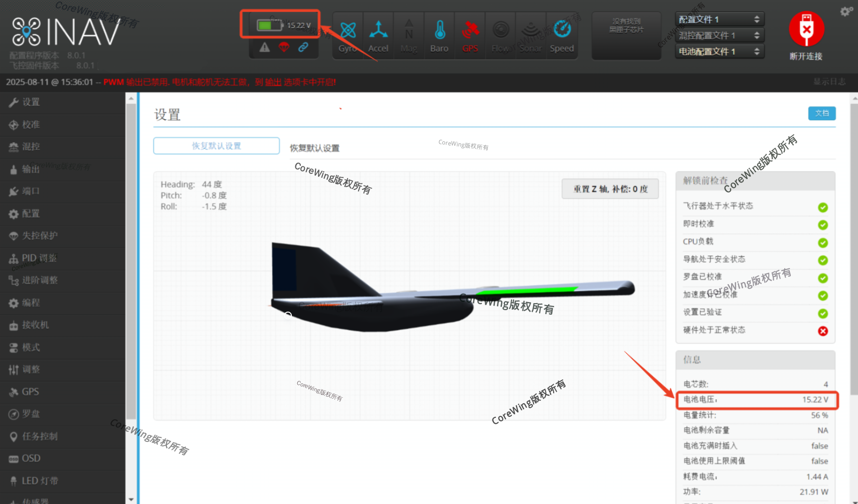Screen dimensions: 858x504
Task: Click the Gyro sensor status icon
Action: click(x=348, y=31)
